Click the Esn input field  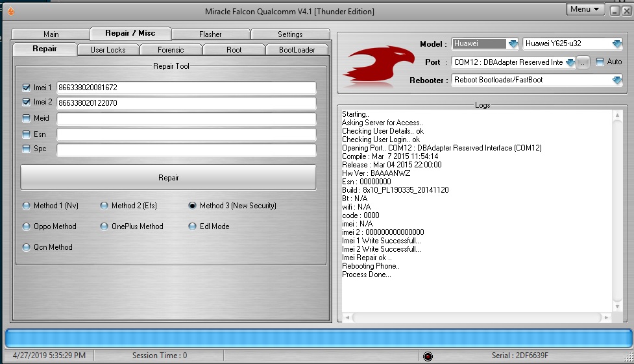click(x=186, y=134)
